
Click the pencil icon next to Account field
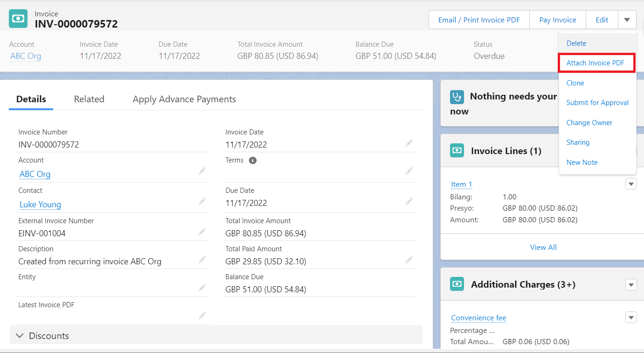pos(202,171)
